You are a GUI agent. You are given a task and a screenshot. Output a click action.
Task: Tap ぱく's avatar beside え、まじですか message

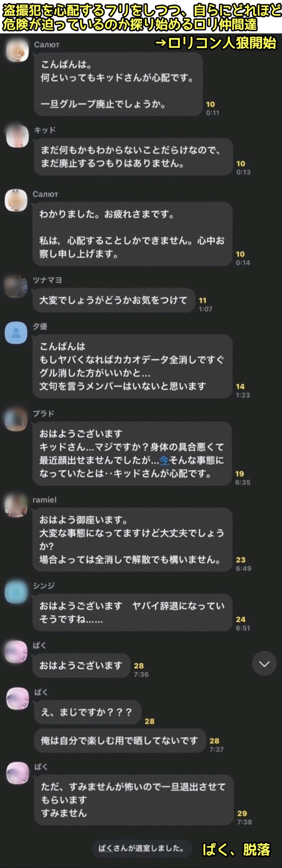[17, 698]
